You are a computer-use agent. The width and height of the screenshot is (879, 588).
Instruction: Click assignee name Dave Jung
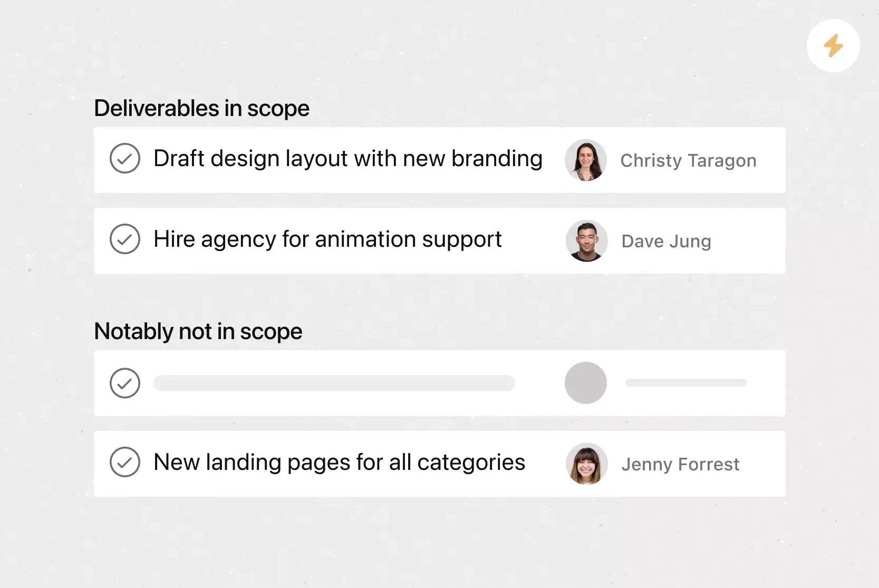click(x=666, y=242)
